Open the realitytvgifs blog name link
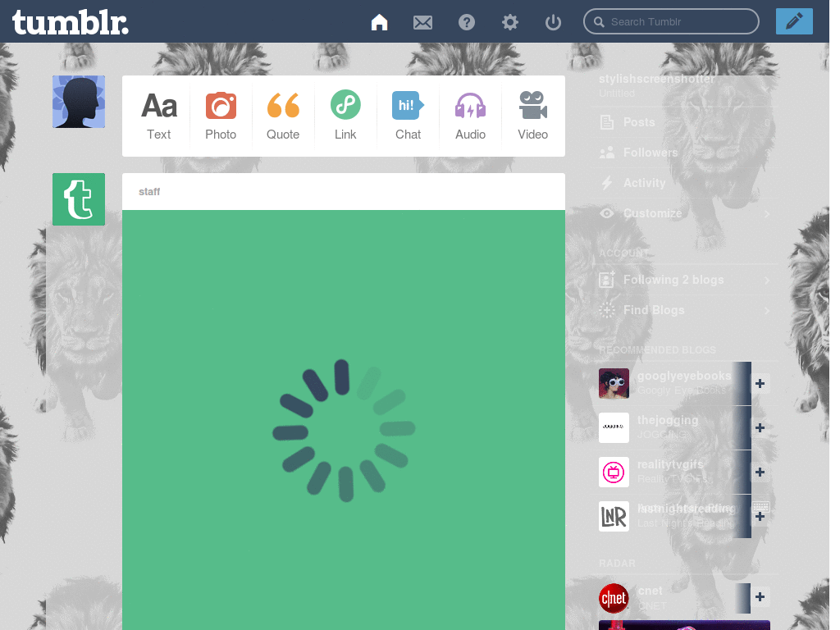Image resolution: width=840 pixels, height=630 pixels. [x=670, y=464]
